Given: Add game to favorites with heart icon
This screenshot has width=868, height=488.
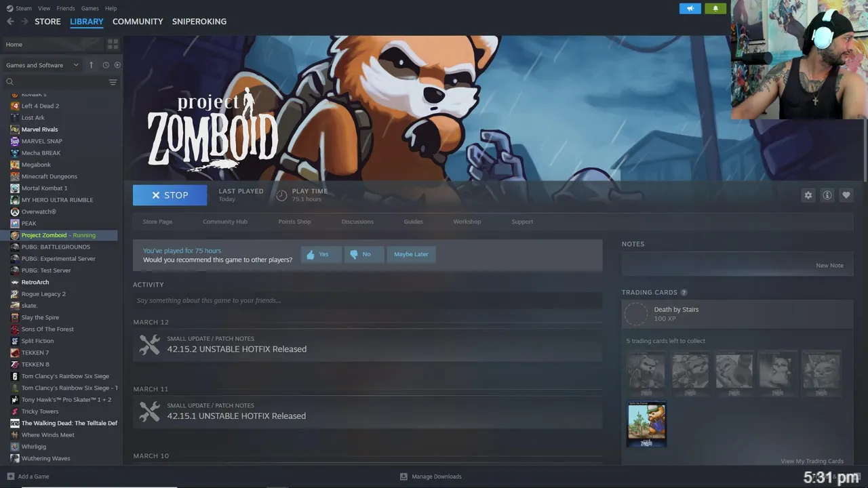Looking at the screenshot, I should [846, 195].
